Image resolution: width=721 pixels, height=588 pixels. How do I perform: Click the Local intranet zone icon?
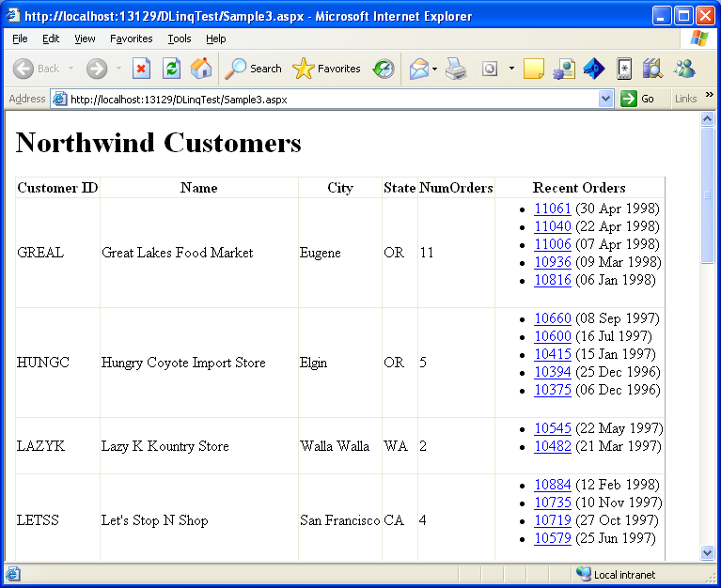tap(584, 574)
